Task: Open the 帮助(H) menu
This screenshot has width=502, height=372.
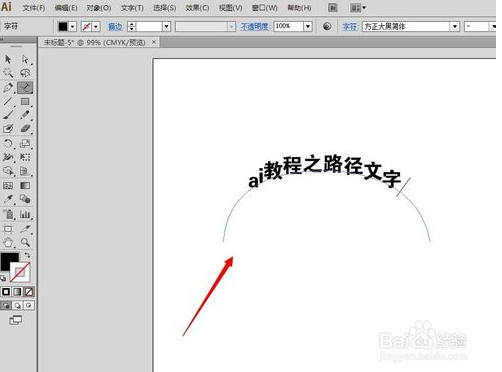Action: (299, 8)
